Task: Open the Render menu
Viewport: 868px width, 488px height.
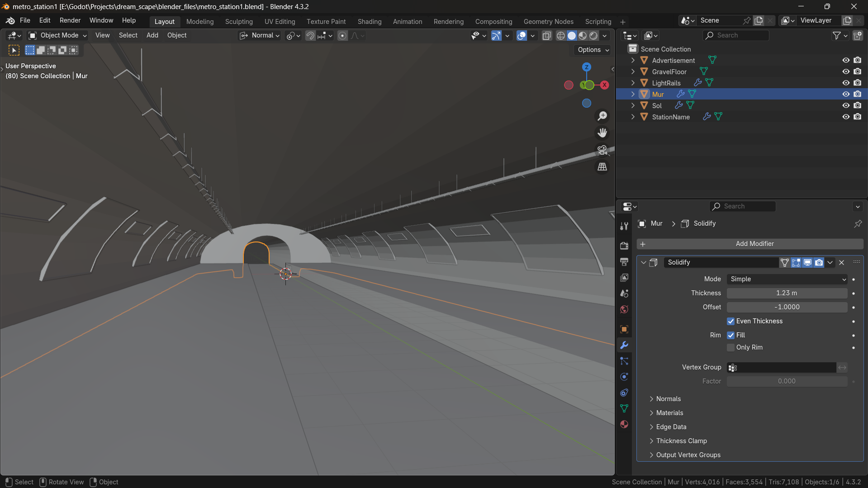Action: (70, 20)
